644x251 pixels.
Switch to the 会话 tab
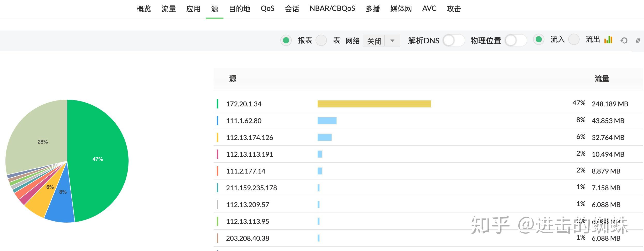click(292, 9)
